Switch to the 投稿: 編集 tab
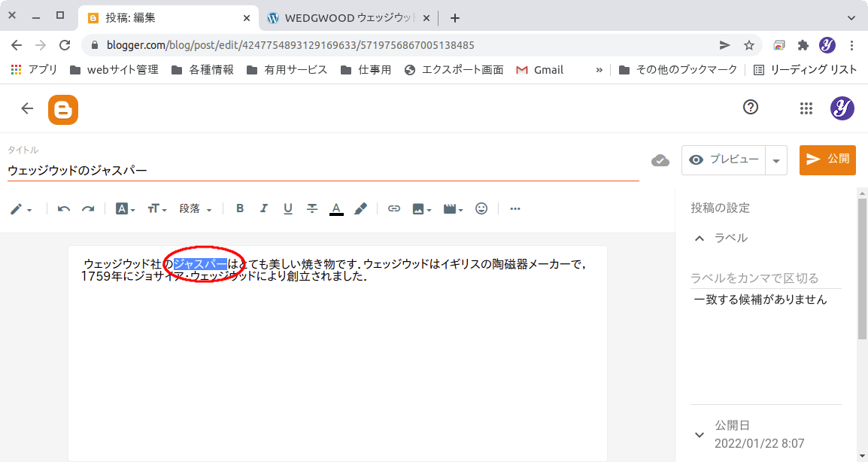 point(168,18)
